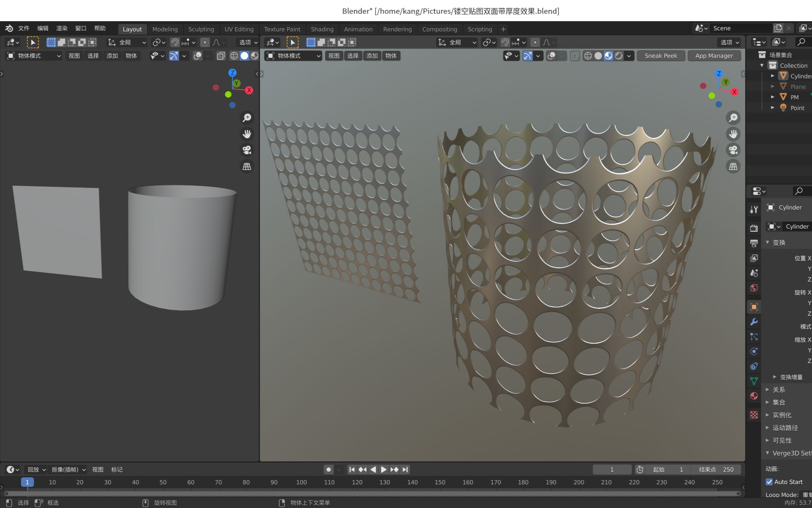Open the Modifier Properties wrench tab

tap(754, 322)
